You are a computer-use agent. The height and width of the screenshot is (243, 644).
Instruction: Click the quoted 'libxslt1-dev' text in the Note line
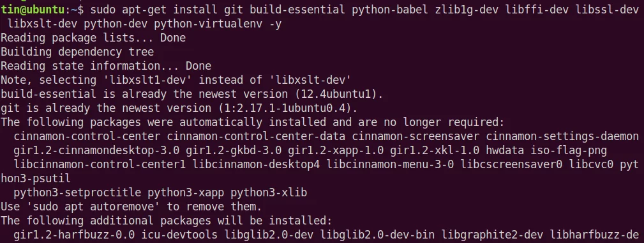[x=147, y=80]
